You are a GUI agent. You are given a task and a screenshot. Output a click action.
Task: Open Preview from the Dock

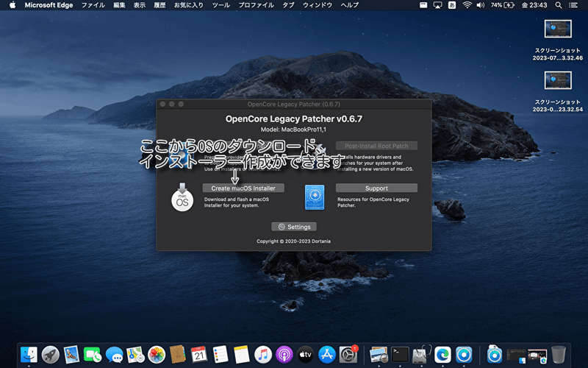[x=379, y=354]
